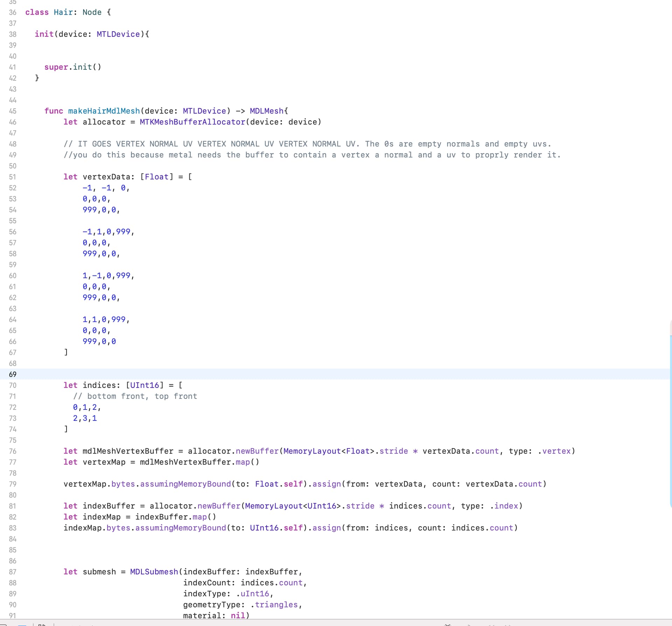This screenshot has height=626, width=672.
Task: Click the 0,1,2, index values
Action: pos(87,407)
